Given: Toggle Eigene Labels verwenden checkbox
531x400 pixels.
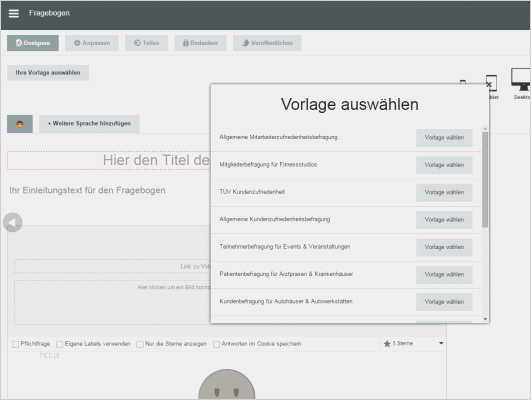Looking at the screenshot, I should pyautogui.click(x=60, y=344).
